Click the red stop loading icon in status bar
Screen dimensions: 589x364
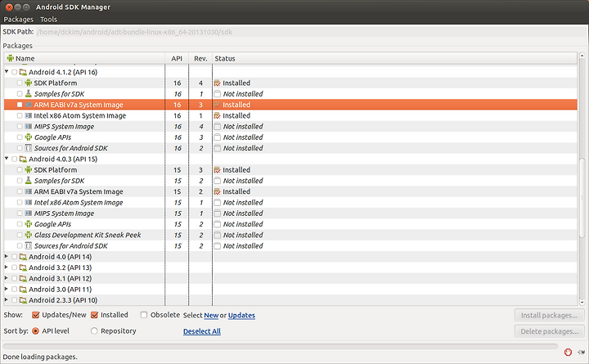[568, 352]
